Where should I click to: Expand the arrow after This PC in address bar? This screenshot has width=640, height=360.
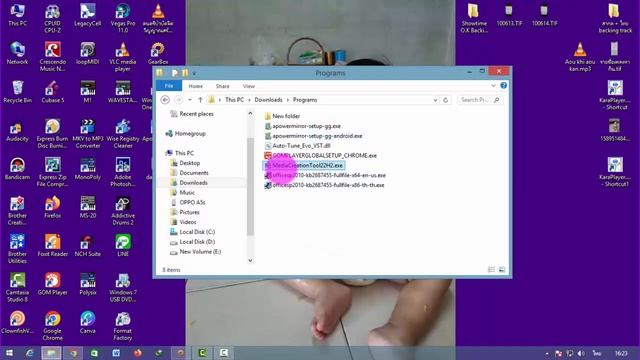[249, 100]
